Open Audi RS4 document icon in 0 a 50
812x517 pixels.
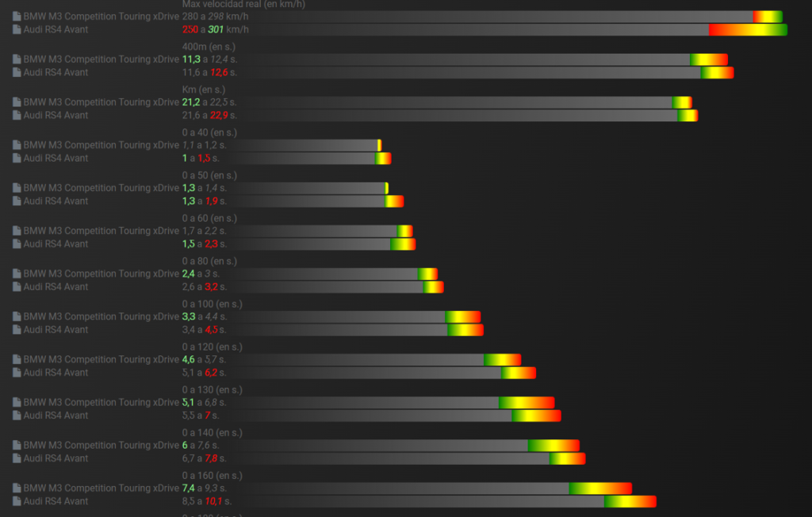point(17,201)
